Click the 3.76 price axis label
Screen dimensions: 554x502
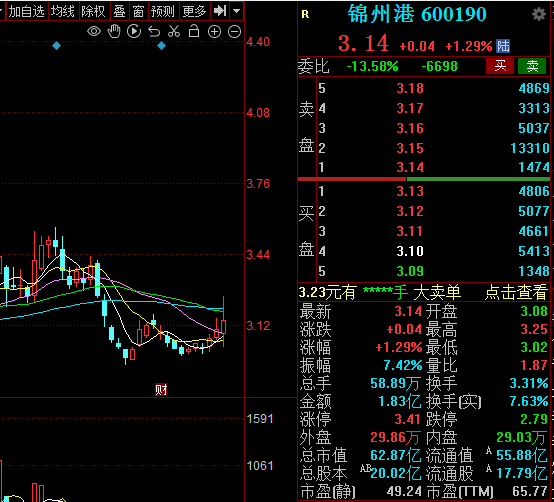click(x=258, y=184)
